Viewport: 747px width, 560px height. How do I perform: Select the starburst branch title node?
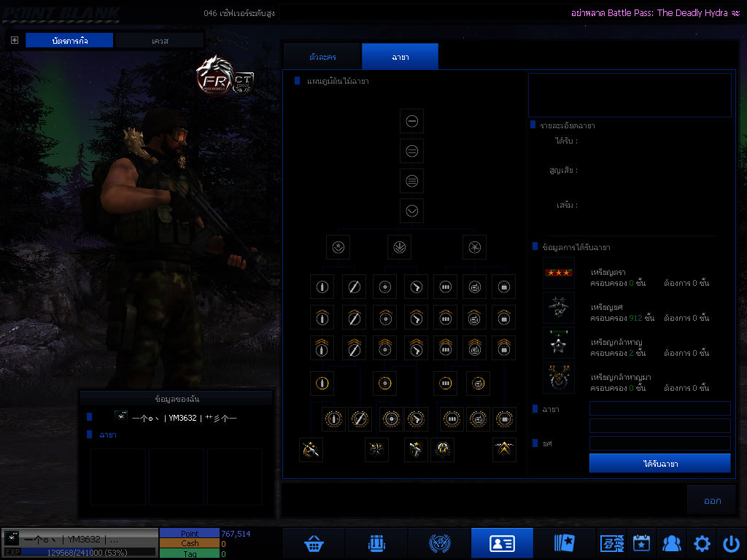[x=474, y=247]
